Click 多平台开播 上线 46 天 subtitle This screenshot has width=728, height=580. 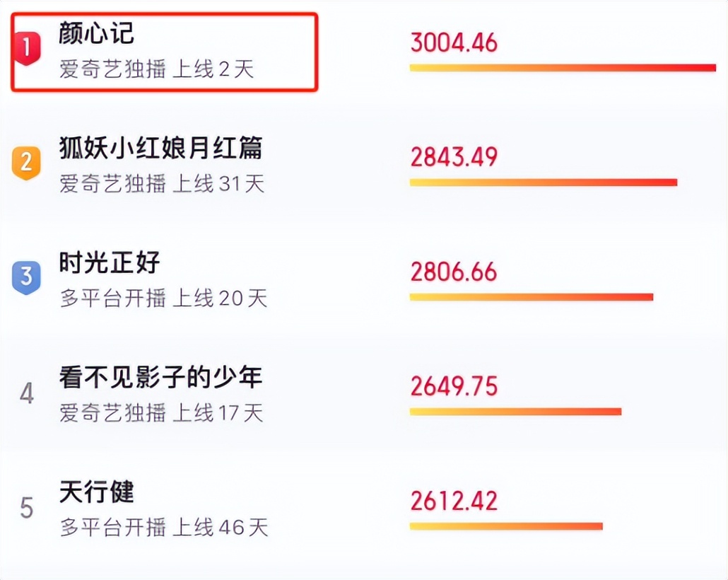click(x=164, y=528)
